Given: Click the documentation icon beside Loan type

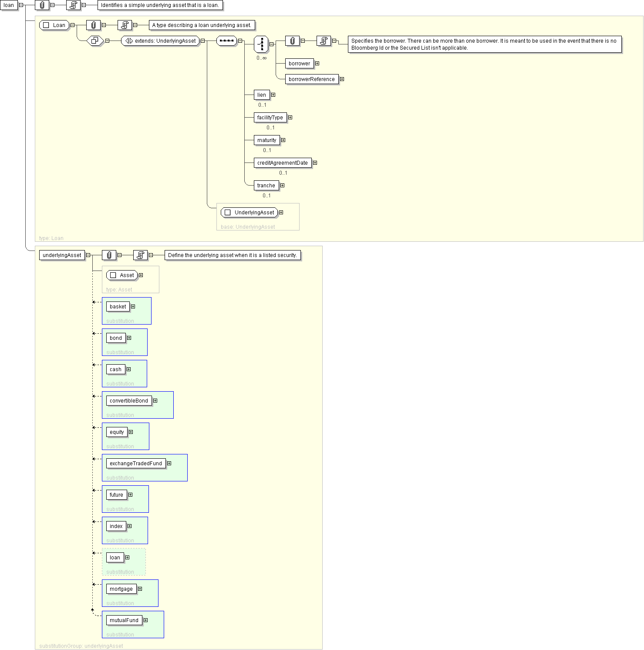Looking at the screenshot, I should click(x=125, y=25).
